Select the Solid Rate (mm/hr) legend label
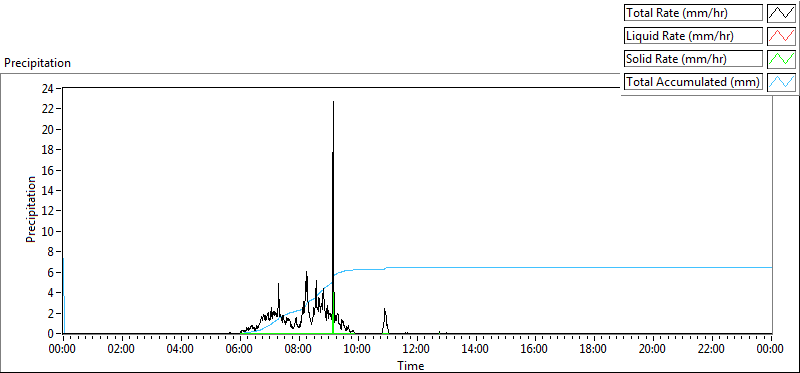The height and width of the screenshot is (373, 800). pyautogui.click(x=693, y=59)
